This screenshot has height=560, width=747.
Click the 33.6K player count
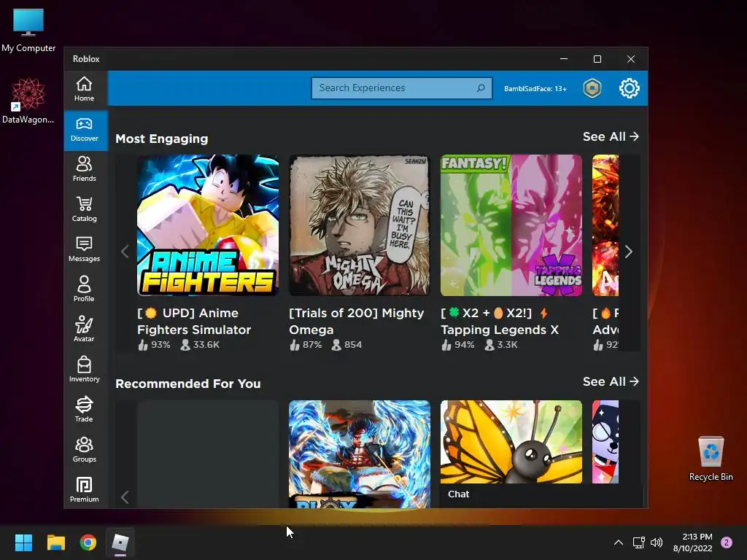200,345
